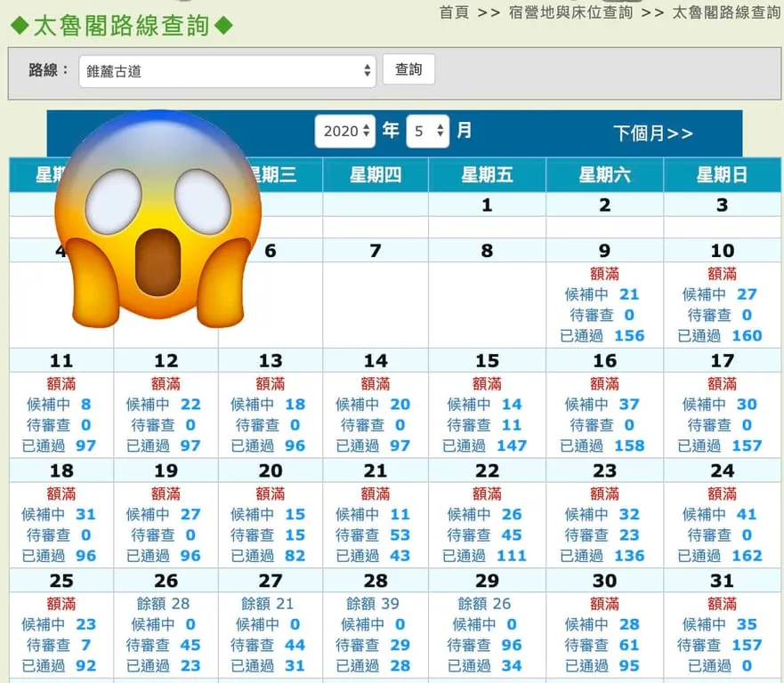Click 餘額 28 under date 26
This screenshot has width=784, height=683.
coord(164,604)
